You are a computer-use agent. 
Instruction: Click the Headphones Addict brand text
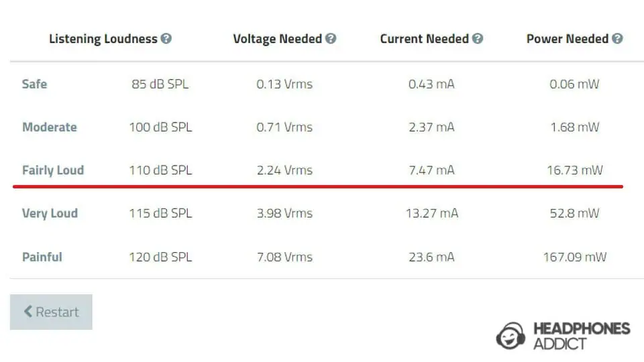click(x=581, y=336)
